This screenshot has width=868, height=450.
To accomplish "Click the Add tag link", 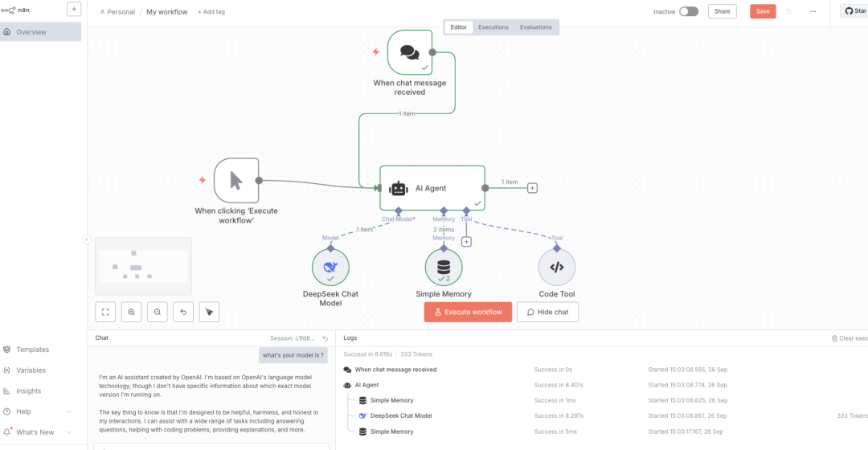I will point(211,11).
